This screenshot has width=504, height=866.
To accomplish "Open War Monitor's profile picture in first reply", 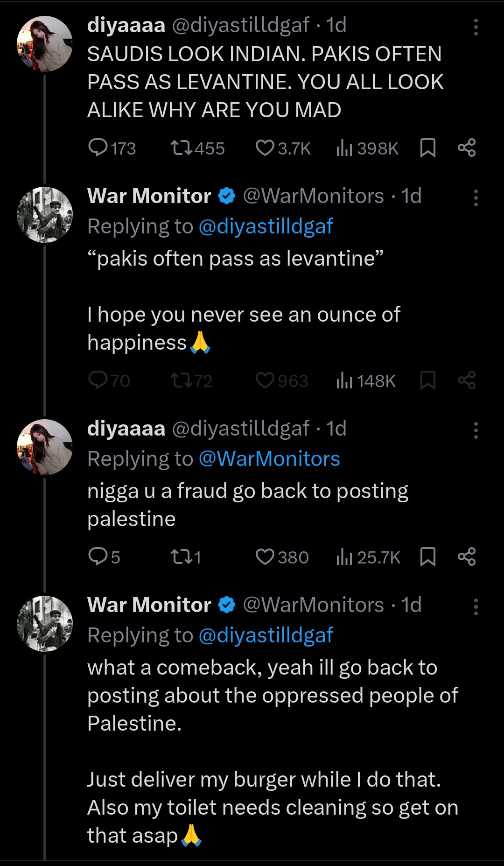I will 45,215.
